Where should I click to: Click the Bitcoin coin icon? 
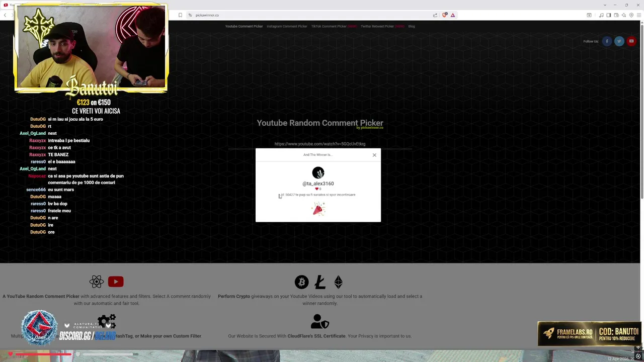pyautogui.click(x=301, y=282)
